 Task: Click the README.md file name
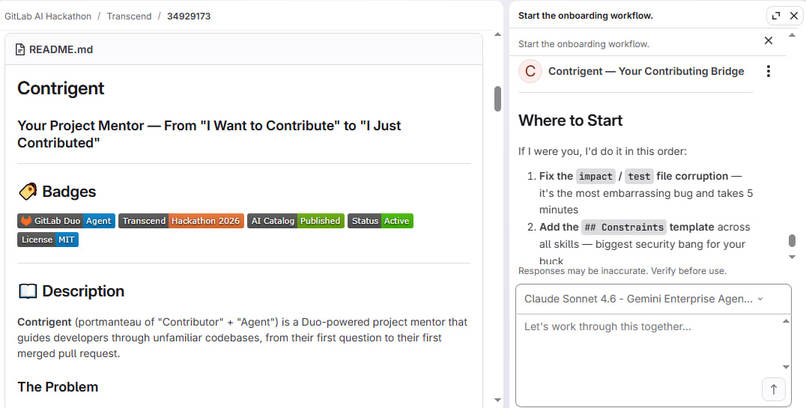click(61, 50)
